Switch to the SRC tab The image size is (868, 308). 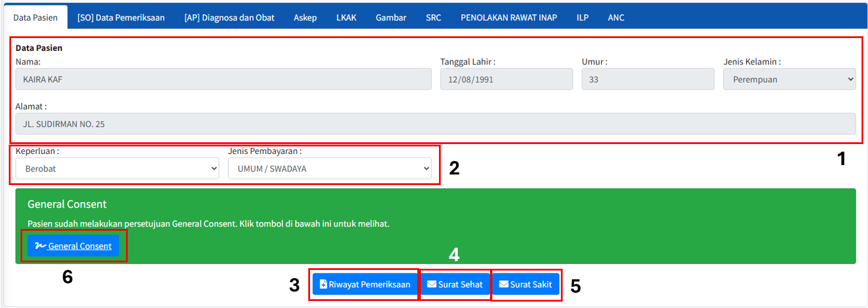(x=434, y=18)
